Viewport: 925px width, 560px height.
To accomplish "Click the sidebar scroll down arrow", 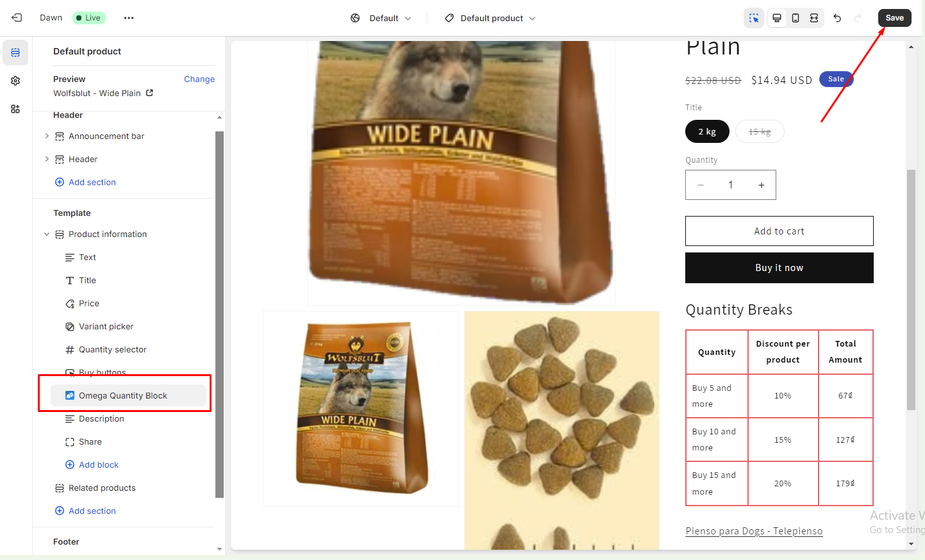I will click(x=219, y=549).
